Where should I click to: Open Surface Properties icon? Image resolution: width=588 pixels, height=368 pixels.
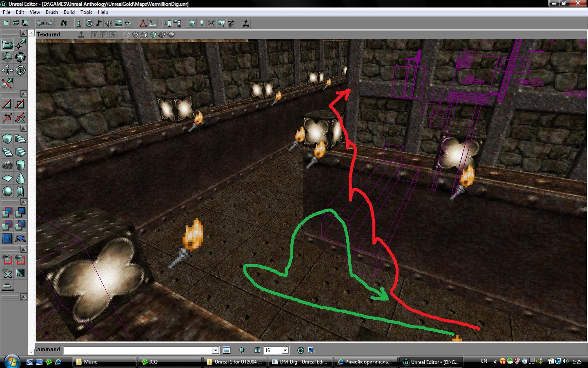coord(177,23)
